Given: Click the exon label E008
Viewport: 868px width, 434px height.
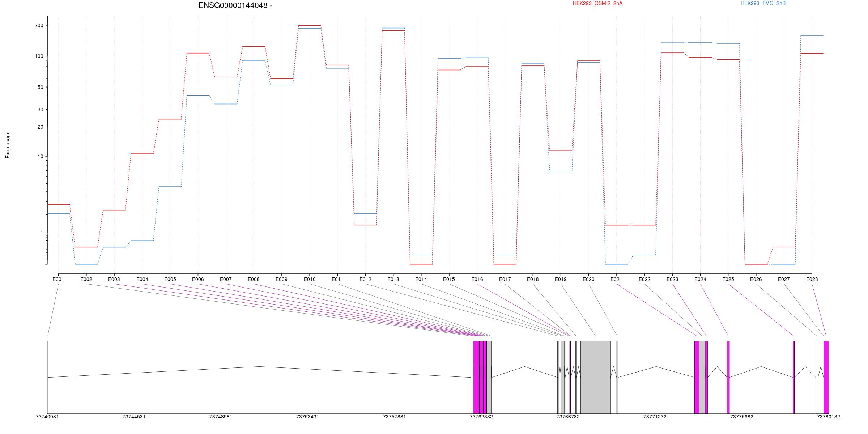Looking at the screenshot, I should (x=254, y=279).
